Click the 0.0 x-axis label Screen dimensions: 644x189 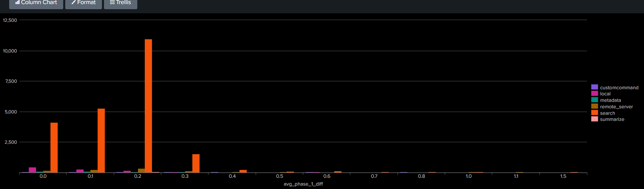pyautogui.click(x=43, y=176)
